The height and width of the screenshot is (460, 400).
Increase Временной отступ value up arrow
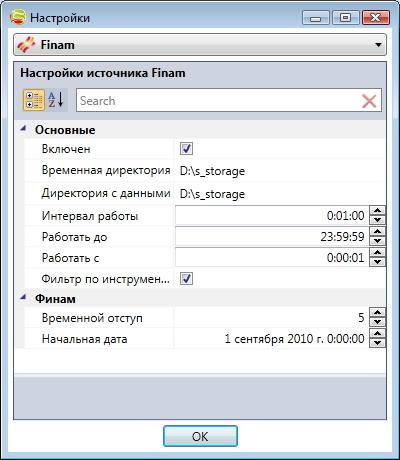point(377,313)
